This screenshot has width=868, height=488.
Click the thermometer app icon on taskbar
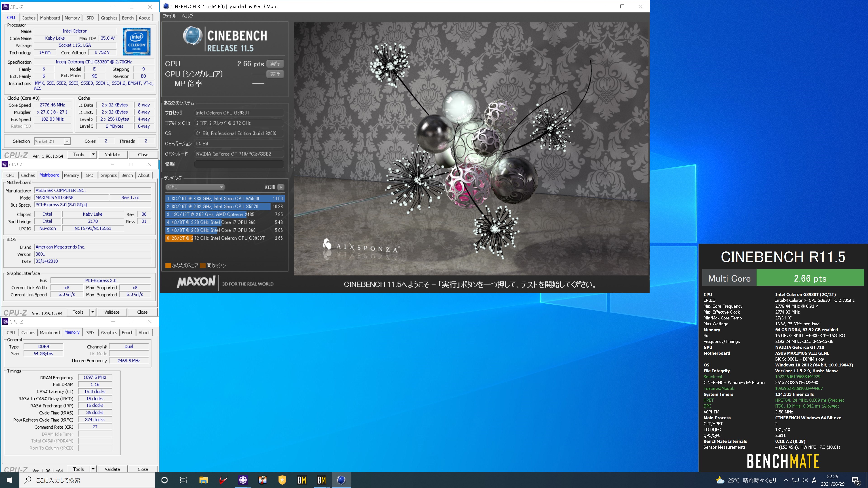262,480
